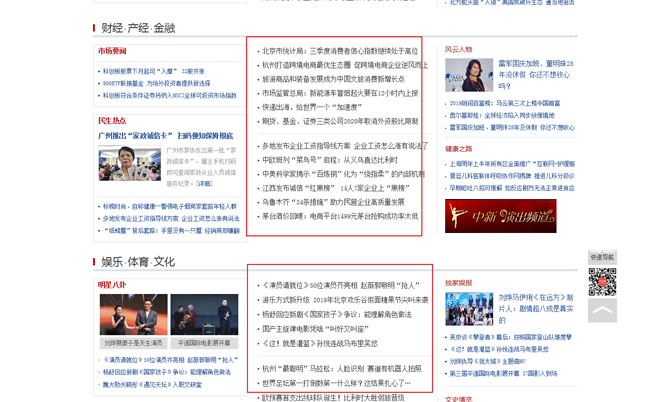The image size is (650, 402).
Task: Open《遇见天坛》入职文研室 headline
Action: 152,385
